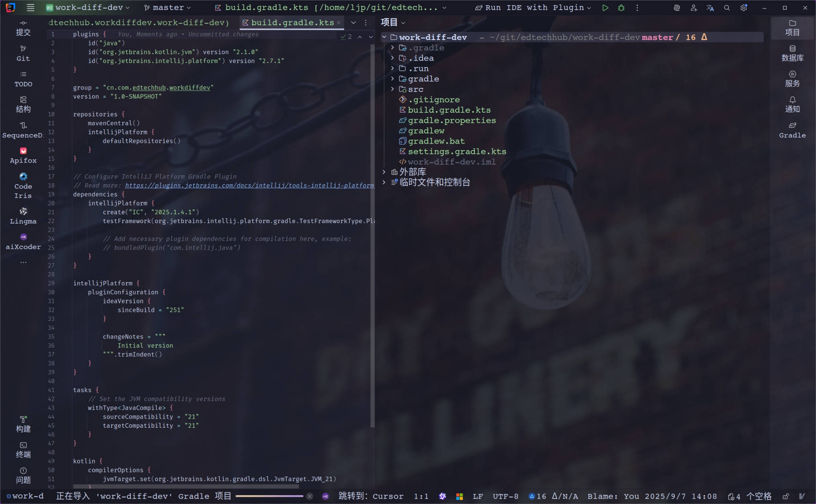Toggle read-only lock in status bar
Viewport: 816px width, 504px height.
coord(785,496)
